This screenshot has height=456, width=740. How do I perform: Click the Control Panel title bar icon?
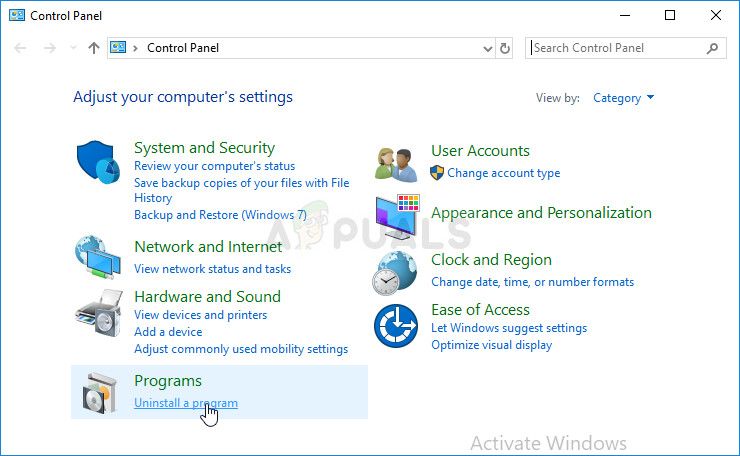[17, 15]
